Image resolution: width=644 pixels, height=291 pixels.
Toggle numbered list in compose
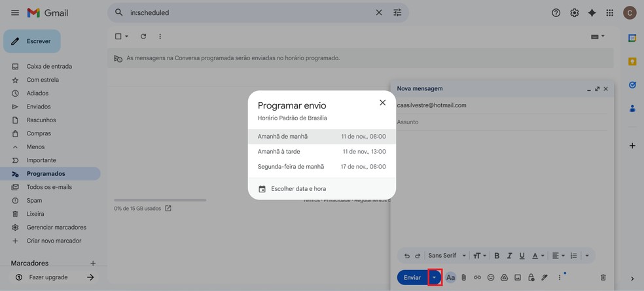click(x=574, y=256)
